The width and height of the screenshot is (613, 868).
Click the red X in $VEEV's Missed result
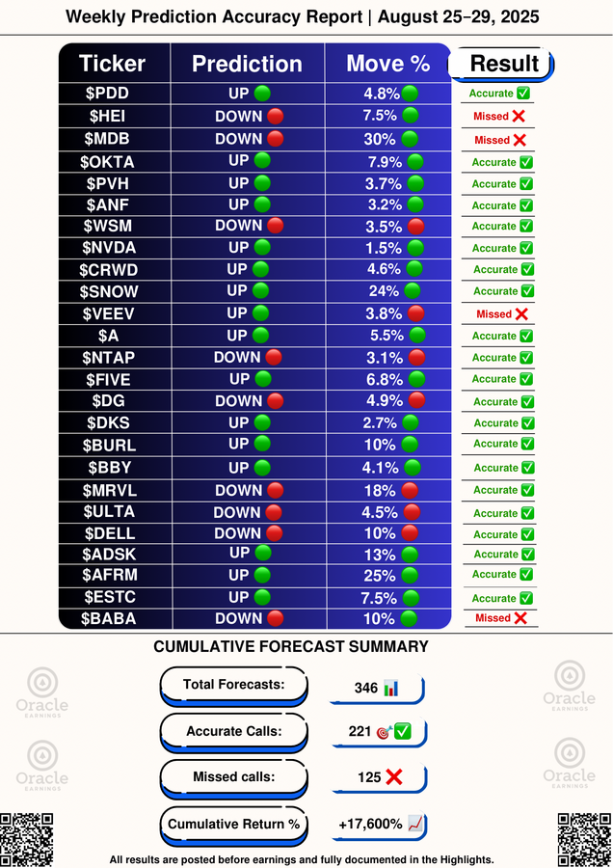click(520, 313)
